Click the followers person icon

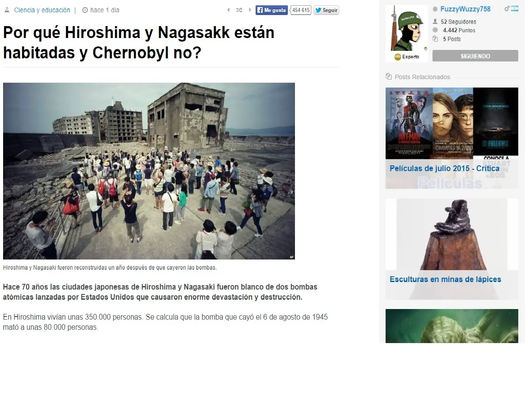point(435,22)
